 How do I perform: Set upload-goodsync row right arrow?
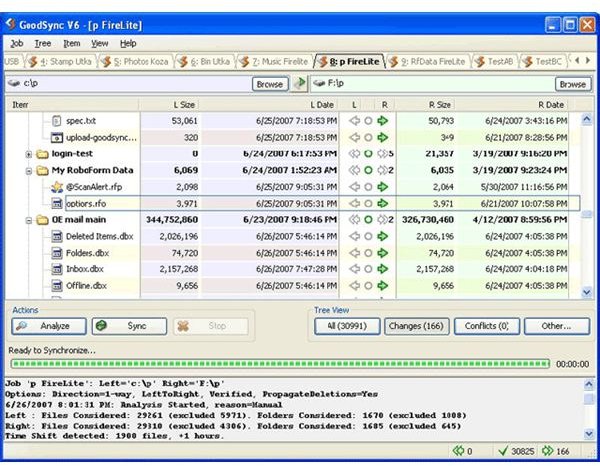tap(382, 137)
